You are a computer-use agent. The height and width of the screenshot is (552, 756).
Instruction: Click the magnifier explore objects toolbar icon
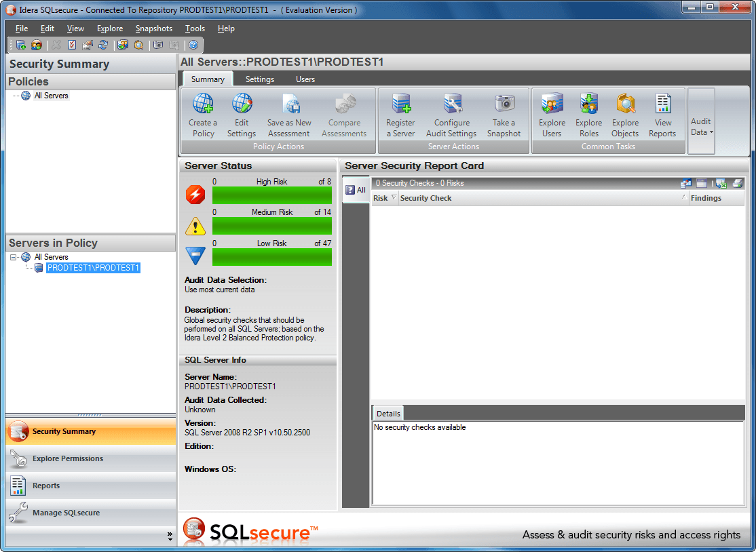coord(139,45)
